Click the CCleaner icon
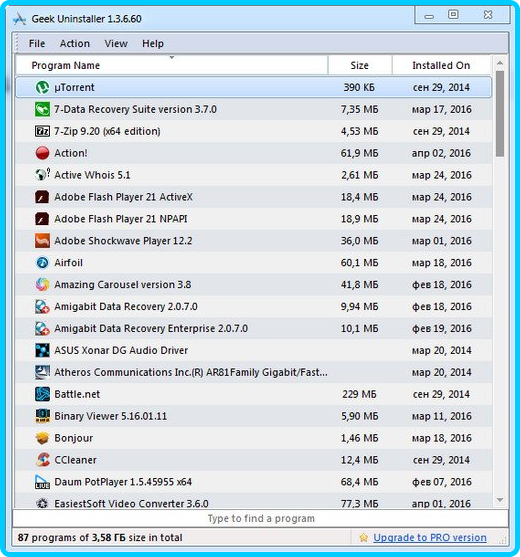This screenshot has width=520, height=557. click(x=42, y=460)
